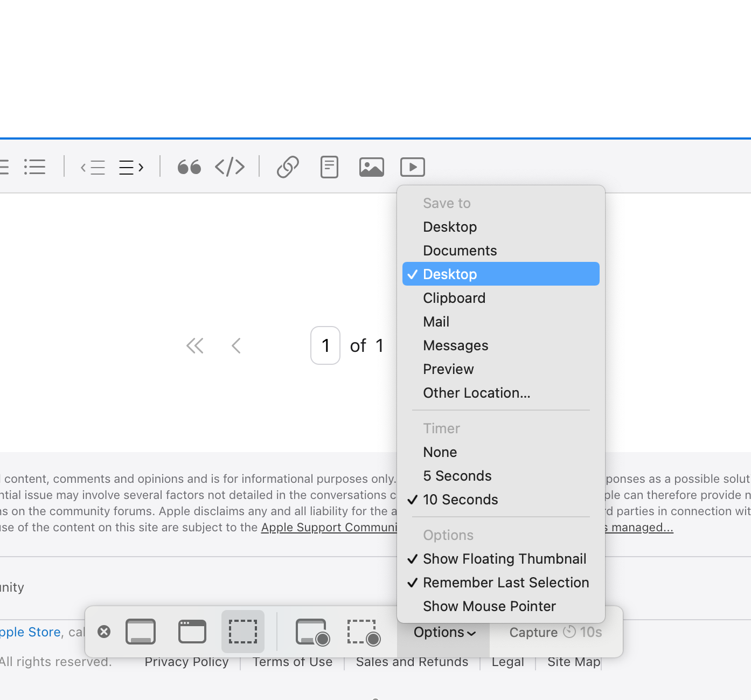Insert a video using the play icon

click(413, 167)
